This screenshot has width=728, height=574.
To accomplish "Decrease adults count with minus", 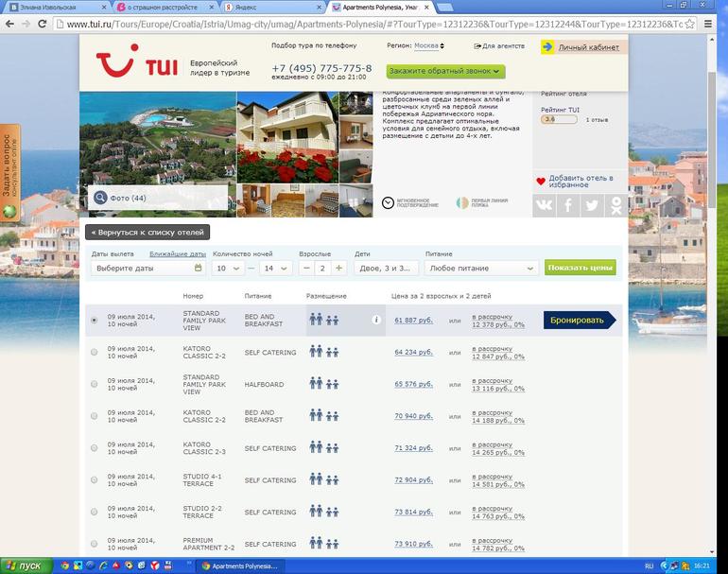I will [306, 268].
